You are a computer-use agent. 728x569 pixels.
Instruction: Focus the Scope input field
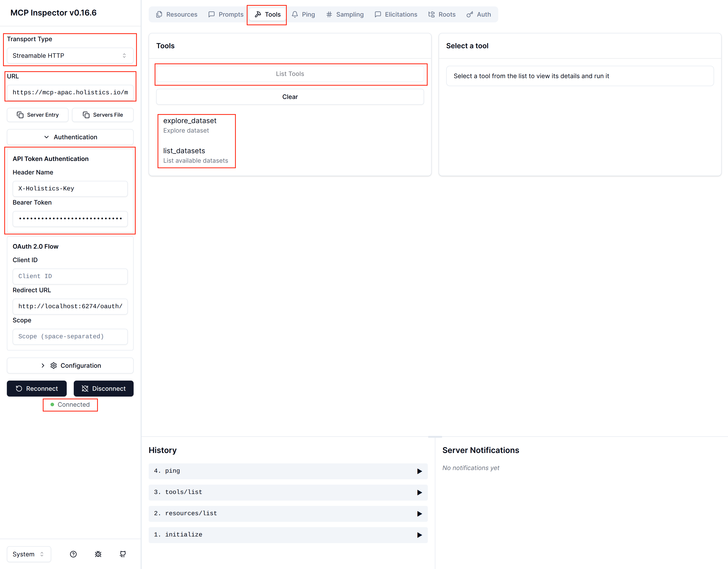[70, 337]
